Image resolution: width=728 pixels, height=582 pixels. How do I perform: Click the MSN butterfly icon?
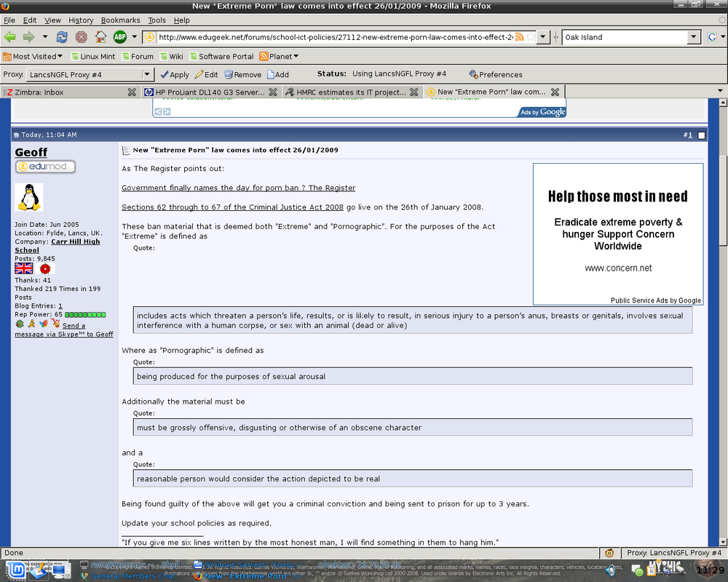(44, 324)
